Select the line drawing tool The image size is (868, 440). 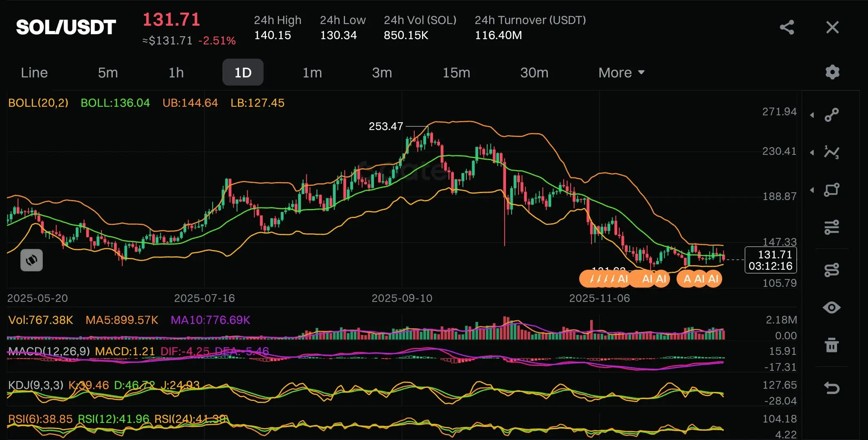click(831, 115)
